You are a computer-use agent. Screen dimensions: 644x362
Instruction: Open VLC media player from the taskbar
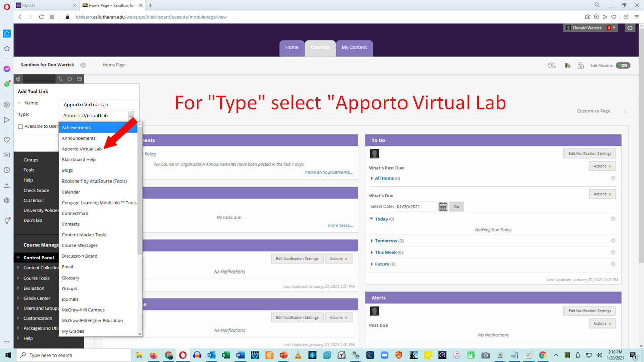coord(298,355)
